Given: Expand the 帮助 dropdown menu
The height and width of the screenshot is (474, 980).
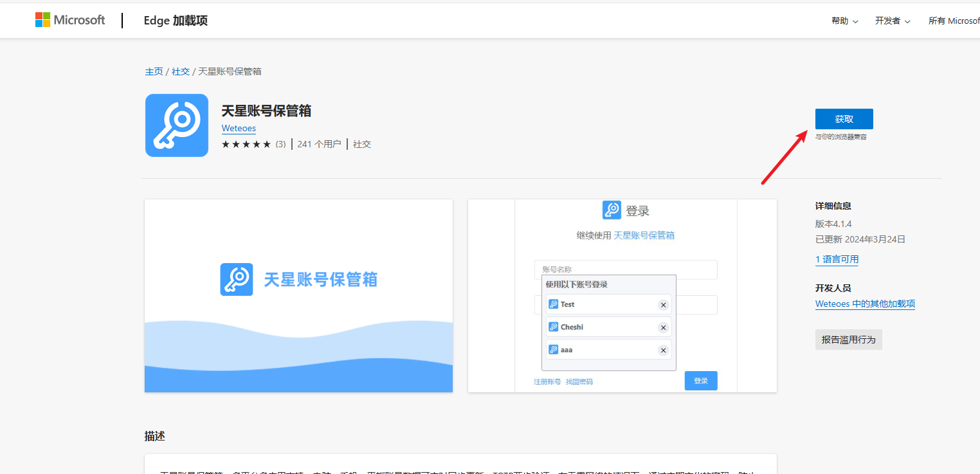Looking at the screenshot, I should (844, 21).
